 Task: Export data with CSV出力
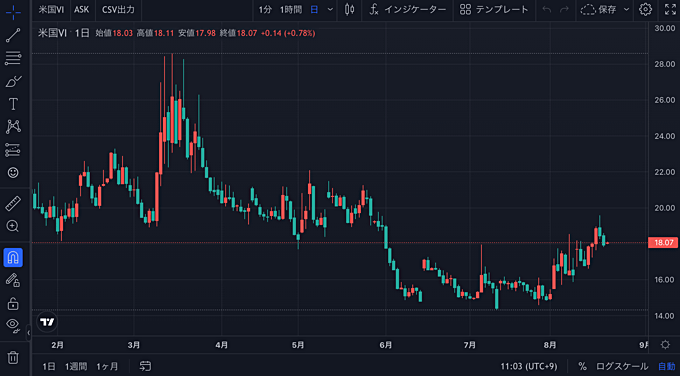coord(118,10)
